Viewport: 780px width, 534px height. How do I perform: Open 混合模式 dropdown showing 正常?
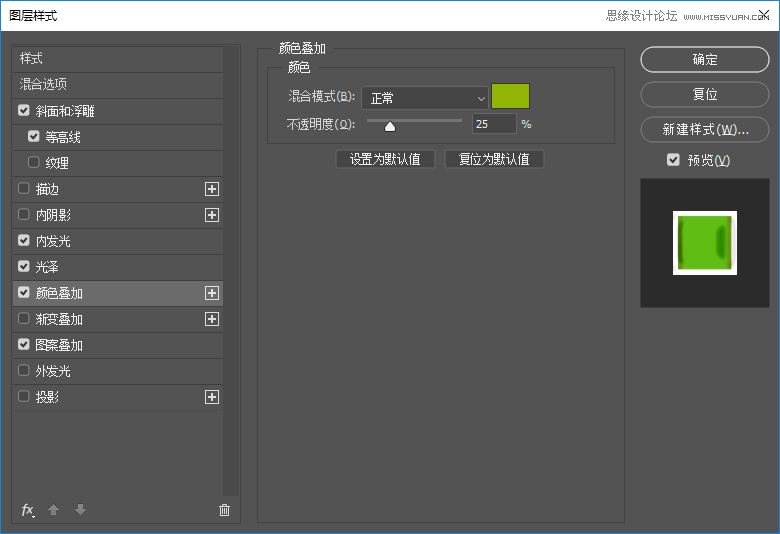[x=425, y=98]
